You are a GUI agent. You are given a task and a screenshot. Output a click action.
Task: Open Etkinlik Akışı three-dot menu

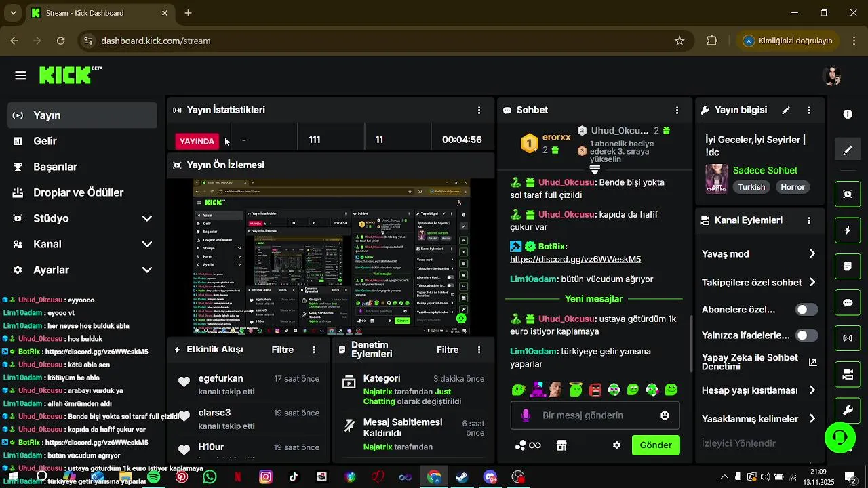[x=314, y=350]
